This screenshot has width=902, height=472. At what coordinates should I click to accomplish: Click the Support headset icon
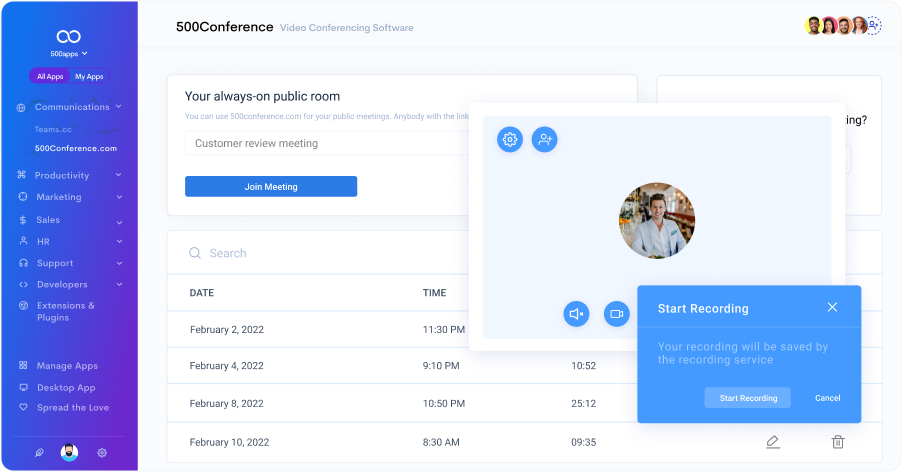tap(24, 263)
